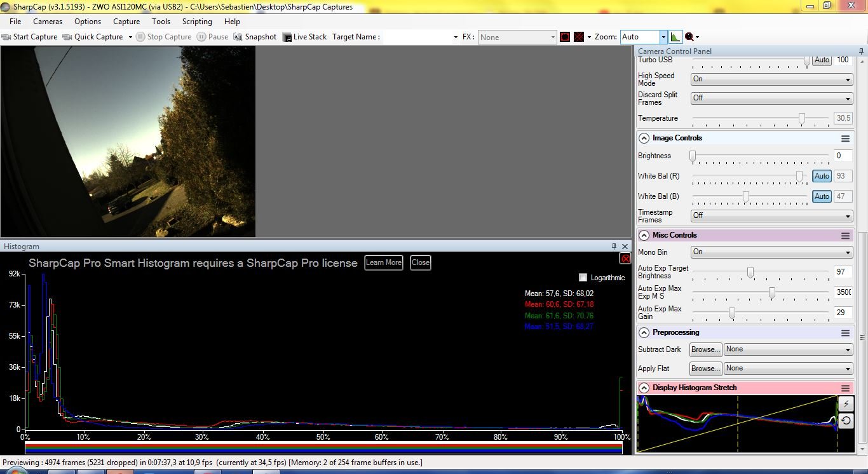This screenshot has height=474, width=868.
Task: Click Browse for Subtract Dark
Action: click(705, 349)
